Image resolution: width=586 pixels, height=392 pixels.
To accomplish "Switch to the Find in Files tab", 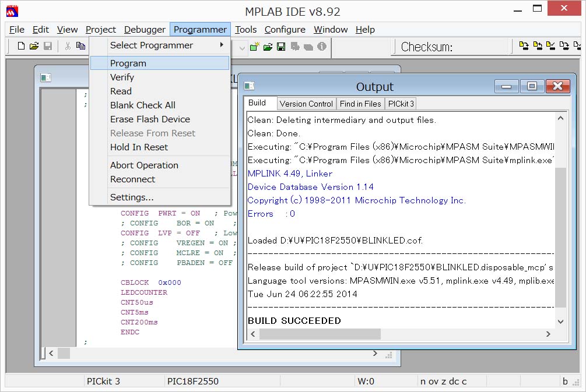I will point(360,104).
